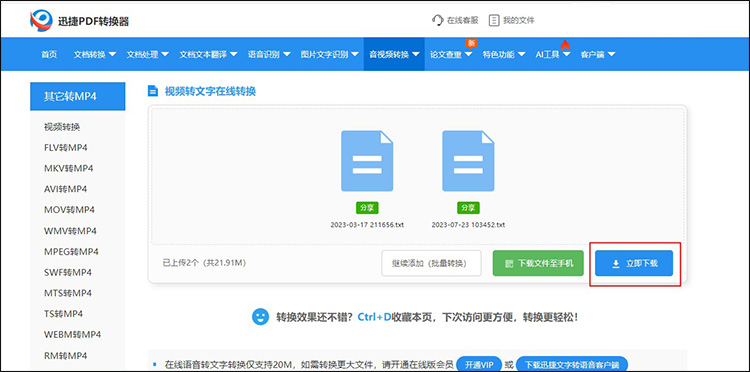
Task: Select TS转MP4 in the sidebar
Action: tap(63, 314)
